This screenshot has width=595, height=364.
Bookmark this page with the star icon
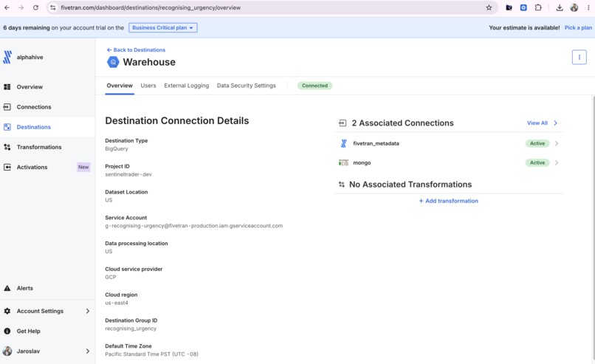[x=489, y=7]
